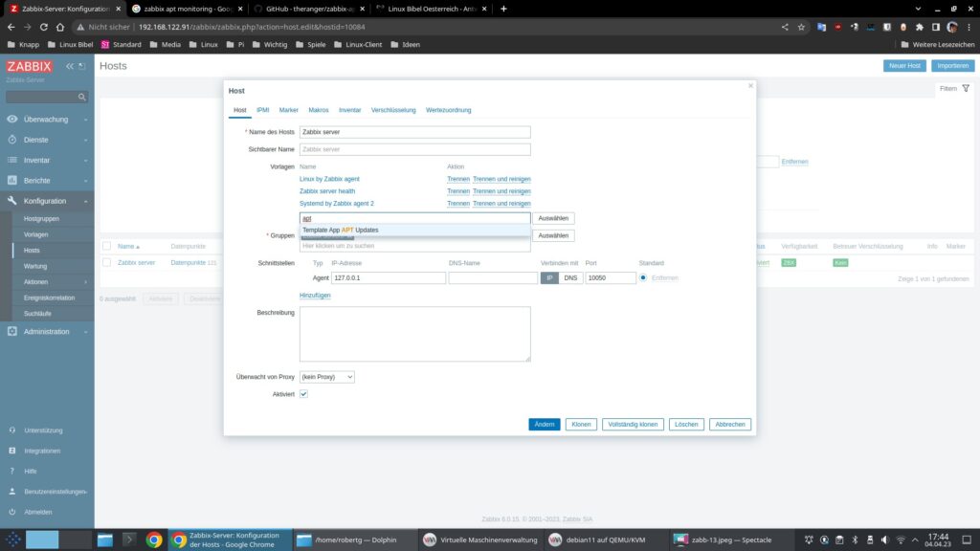Viewport: 980px width, 551px height.
Task: Open Virtuelle Maschinenverwaltung from taskbar
Action: (x=481, y=540)
